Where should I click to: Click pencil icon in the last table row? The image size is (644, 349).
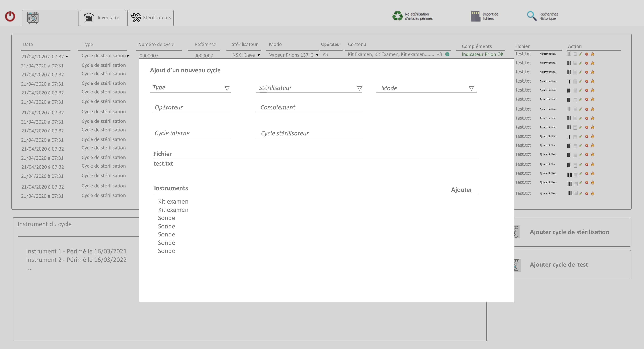point(581,193)
